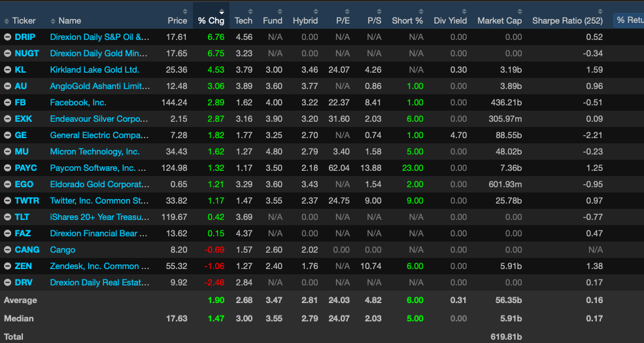Open Eldorado Gold Corporation name link

(x=100, y=184)
